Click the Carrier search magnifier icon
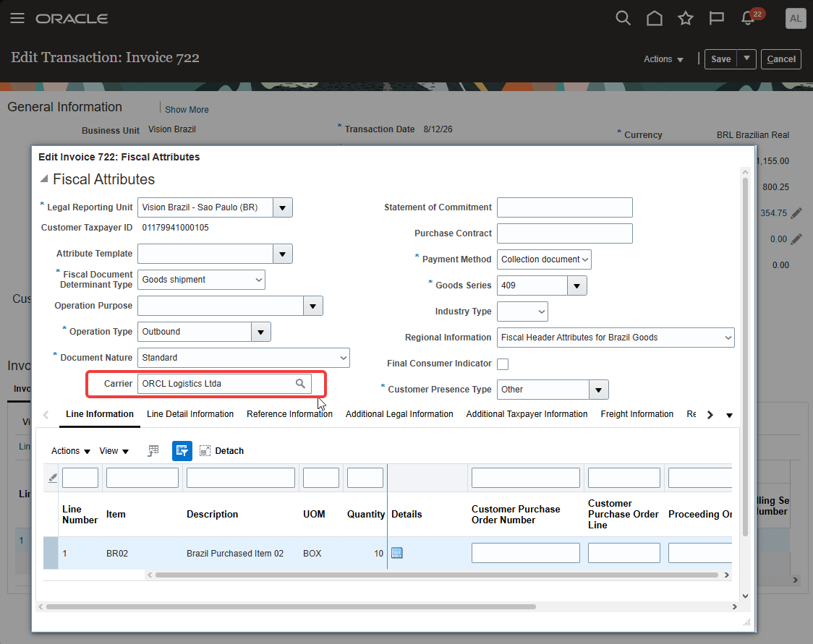 click(300, 383)
